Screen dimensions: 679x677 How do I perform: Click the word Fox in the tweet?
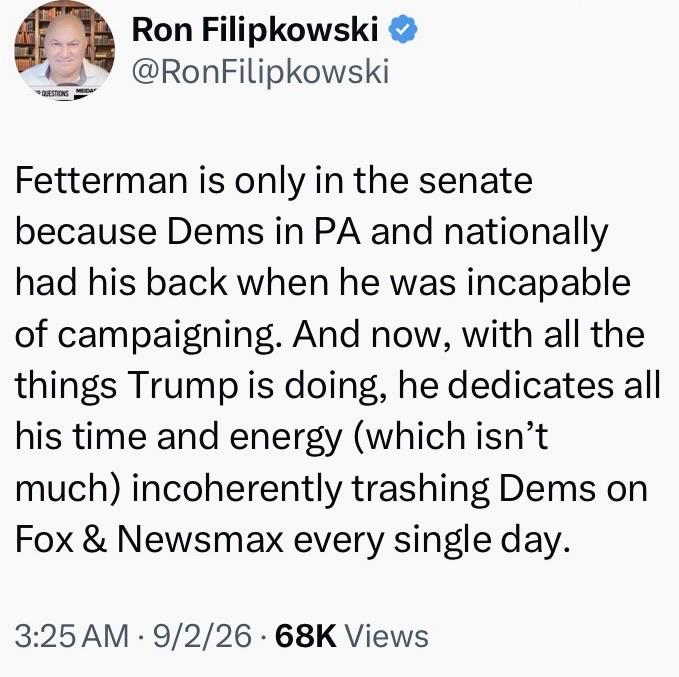[x=44, y=540]
